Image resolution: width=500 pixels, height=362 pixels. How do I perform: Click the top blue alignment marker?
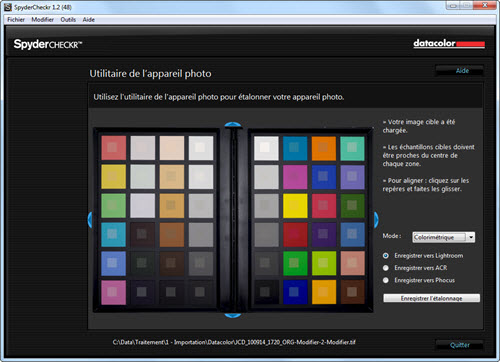pyautogui.click(x=233, y=125)
